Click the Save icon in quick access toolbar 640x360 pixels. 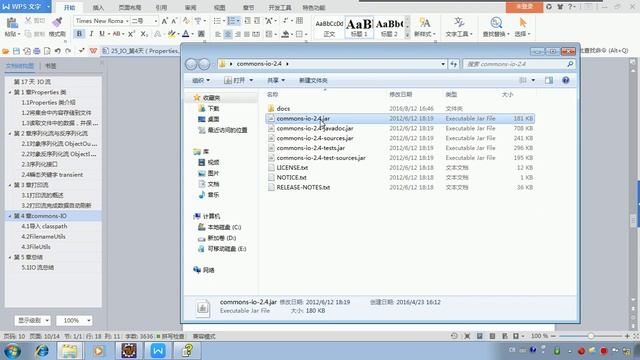16,51
